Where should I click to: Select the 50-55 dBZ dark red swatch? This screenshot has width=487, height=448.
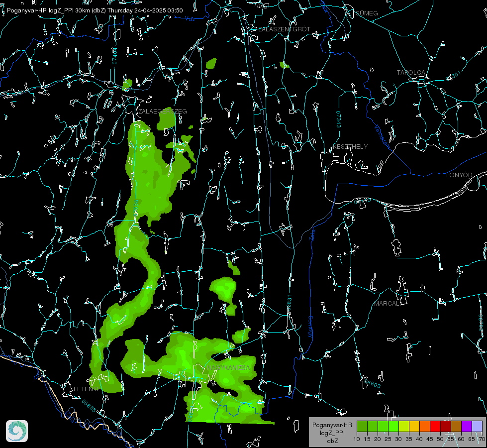446,426
